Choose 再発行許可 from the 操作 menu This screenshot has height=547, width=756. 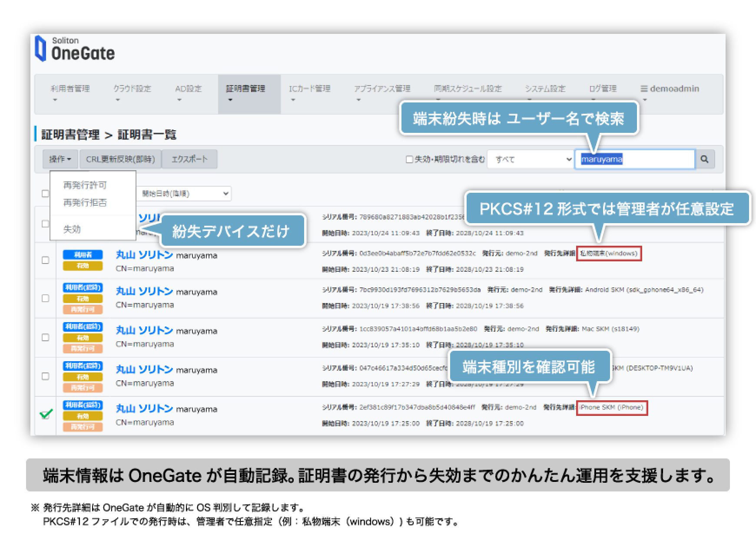[85, 185]
